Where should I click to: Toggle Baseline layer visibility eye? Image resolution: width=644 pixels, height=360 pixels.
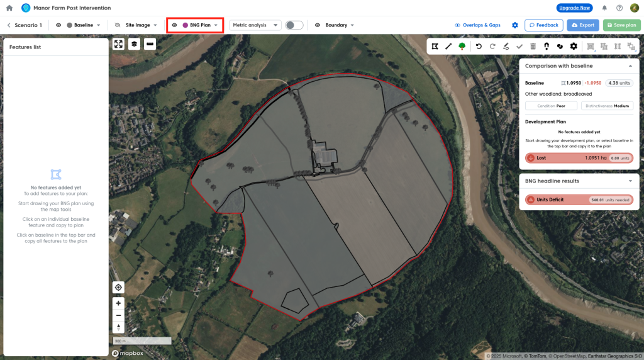(58, 25)
